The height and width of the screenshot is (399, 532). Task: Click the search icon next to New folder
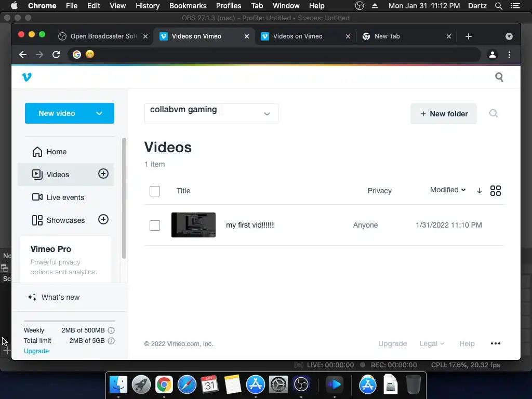coord(494,113)
